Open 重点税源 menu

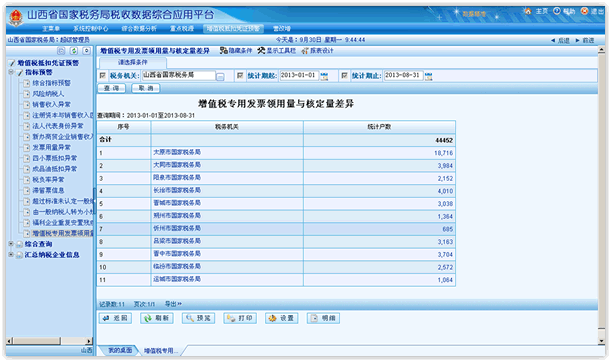click(182, 28)
